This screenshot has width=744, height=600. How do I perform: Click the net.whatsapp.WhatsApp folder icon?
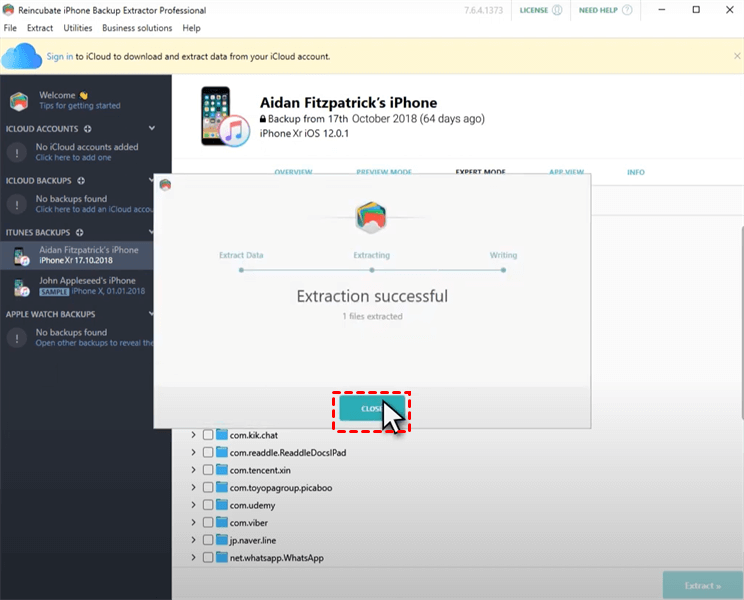coord(222,557)
